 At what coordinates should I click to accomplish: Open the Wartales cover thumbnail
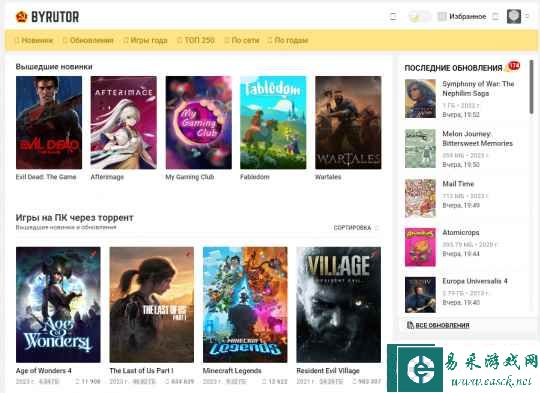(x=348, y=123)
